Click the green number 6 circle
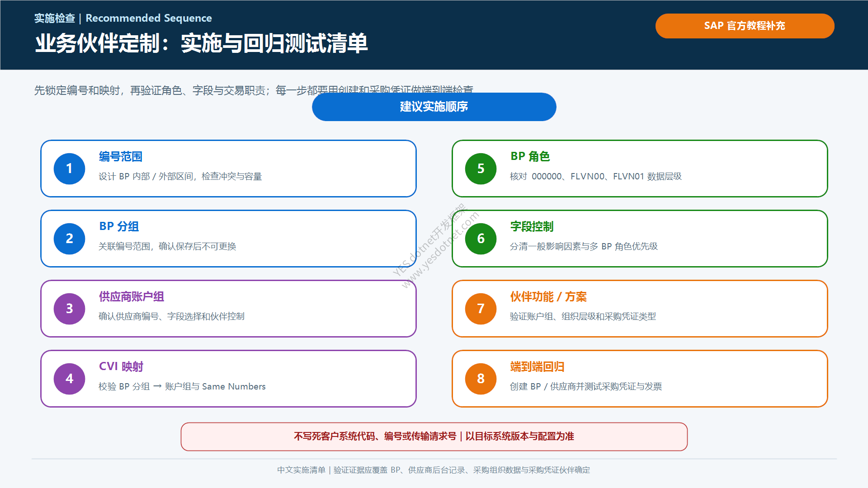Viewport: 868px width, 488px height. (481, 239)
